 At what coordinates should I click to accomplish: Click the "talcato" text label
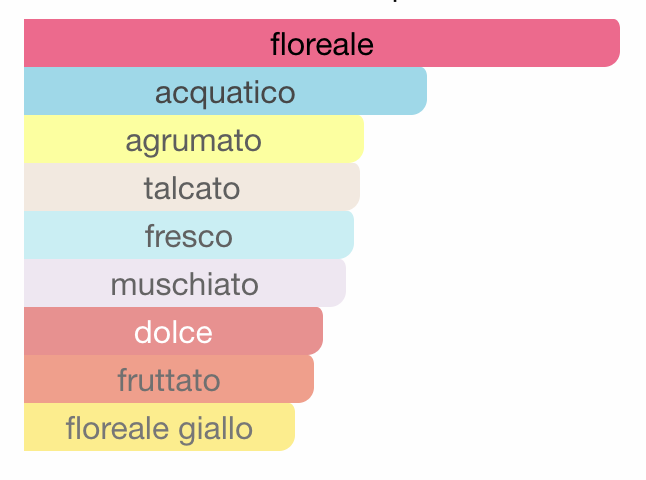click(x=192, y=188)
